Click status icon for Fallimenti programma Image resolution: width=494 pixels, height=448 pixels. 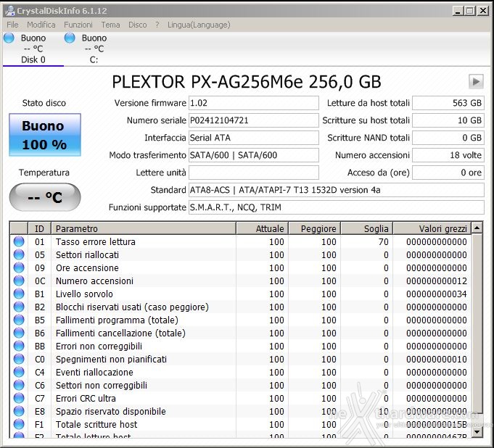click(x=19, y=320)
